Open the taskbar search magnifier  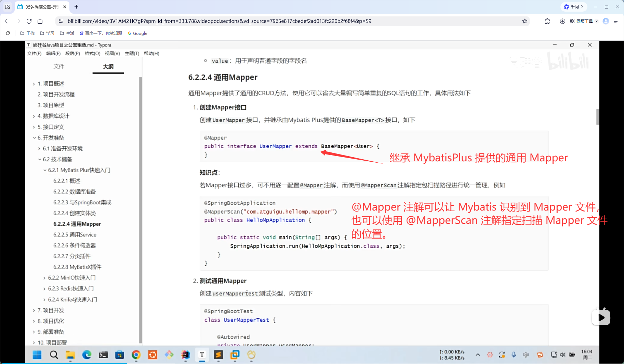54,355
